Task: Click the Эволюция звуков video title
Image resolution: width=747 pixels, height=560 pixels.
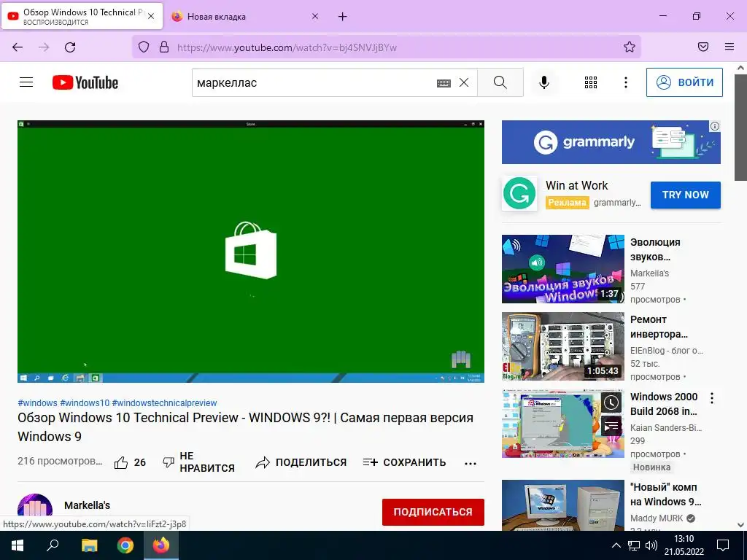Action: pyautogui.click(x=654, y=249)
